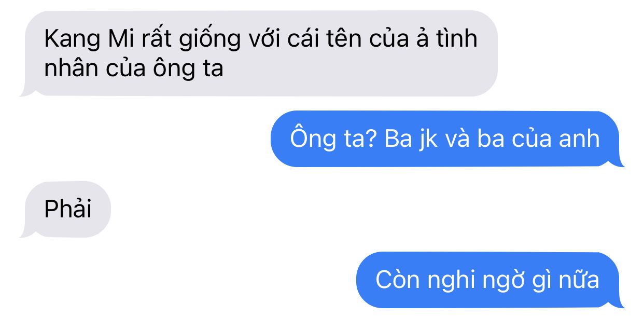Click the tail of the "Ông ta?" blue bubble
The height and width of the screenshot is (317, 644).
tap(618, 162)
